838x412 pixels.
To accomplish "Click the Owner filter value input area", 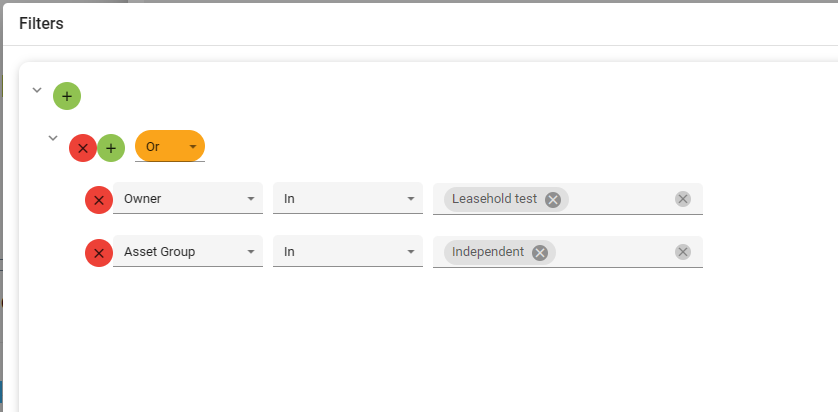I will [620, 199].
